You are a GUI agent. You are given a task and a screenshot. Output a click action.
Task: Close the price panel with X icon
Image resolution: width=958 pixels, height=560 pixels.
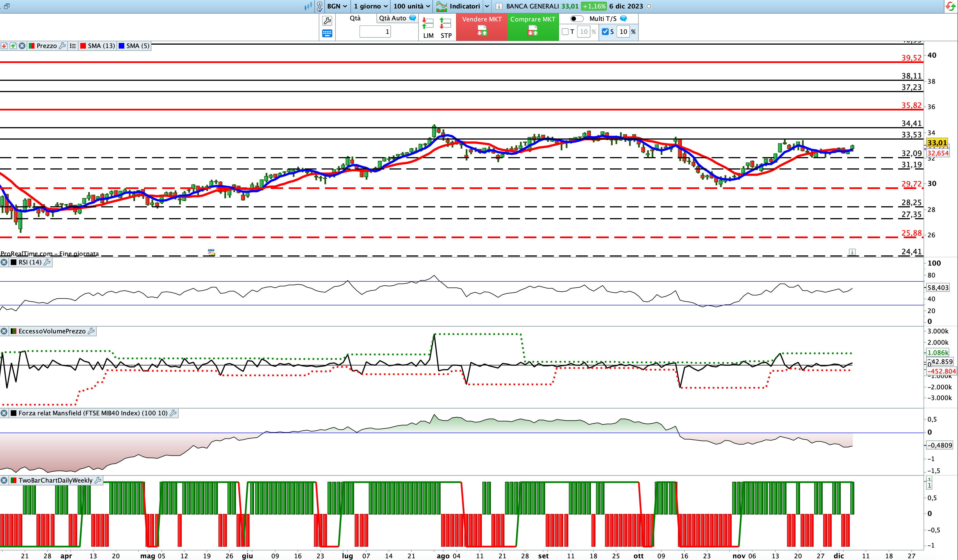[x=22, y=45]
